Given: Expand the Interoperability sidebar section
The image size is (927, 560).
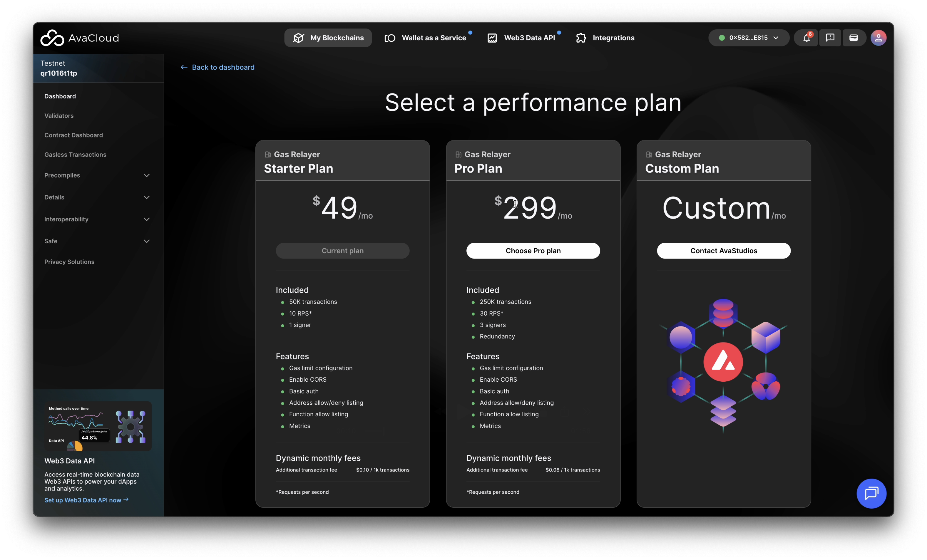Looking at the screenshot, I should point(147,219).
